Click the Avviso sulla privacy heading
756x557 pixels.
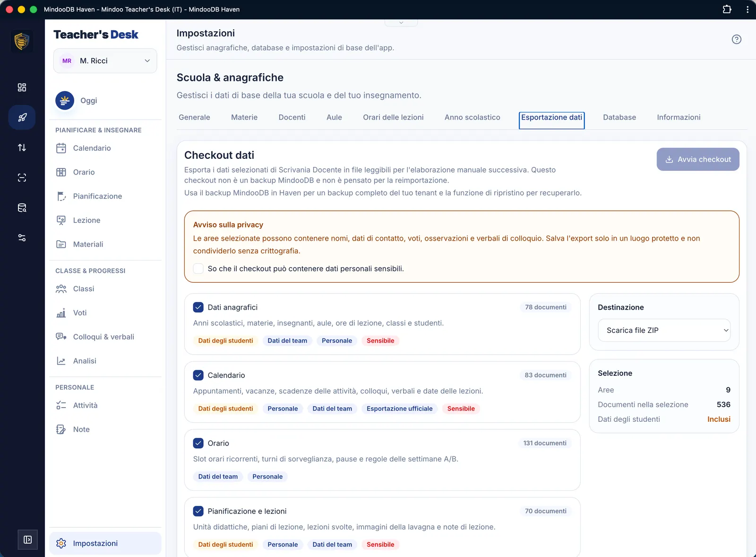[228, 225]
